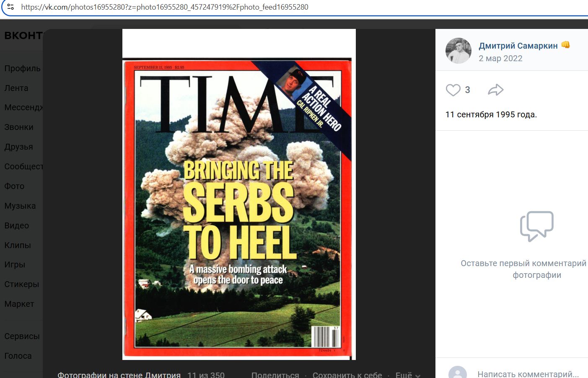
Task: Click the share arrow icon
Action: (x=495, y=90)
